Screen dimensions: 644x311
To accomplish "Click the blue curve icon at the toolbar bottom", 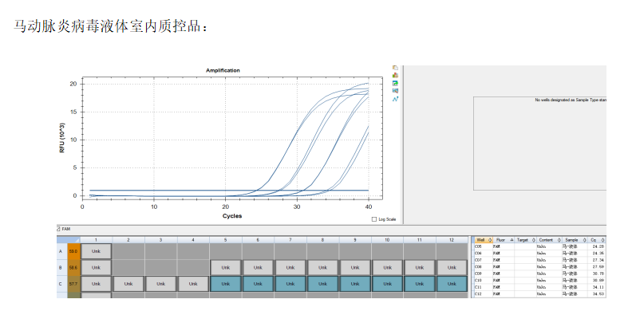I will (x=395, y=99).
